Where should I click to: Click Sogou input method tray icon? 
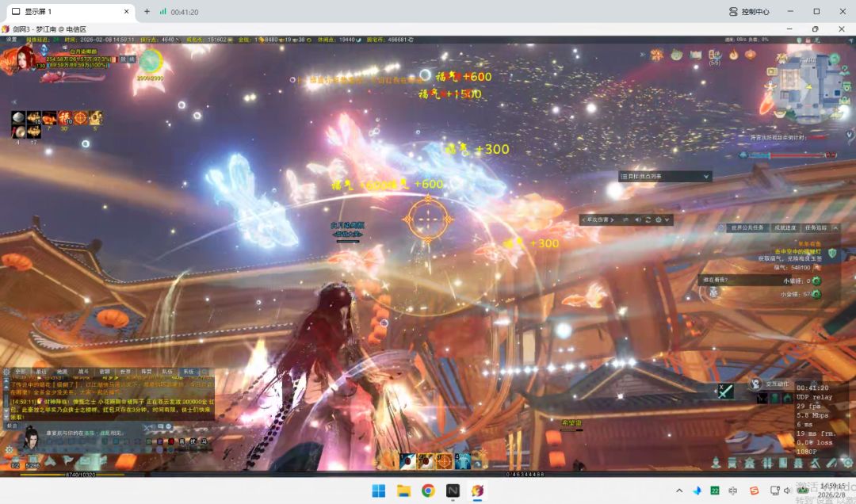pos(754,491)
